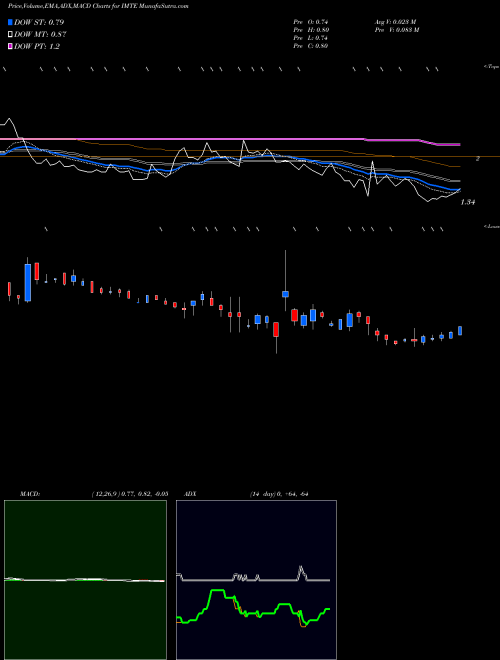Click the 'MACD:' panel heading

click(30, 494)
